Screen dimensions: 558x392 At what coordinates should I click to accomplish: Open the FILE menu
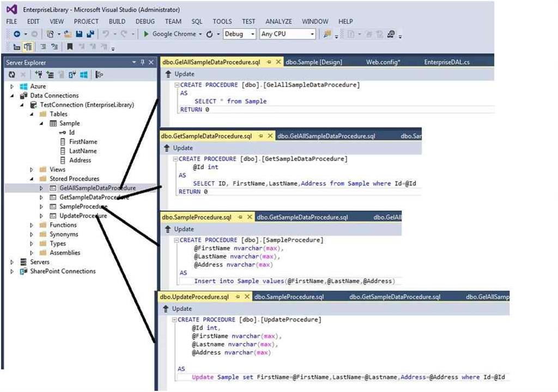12,21
